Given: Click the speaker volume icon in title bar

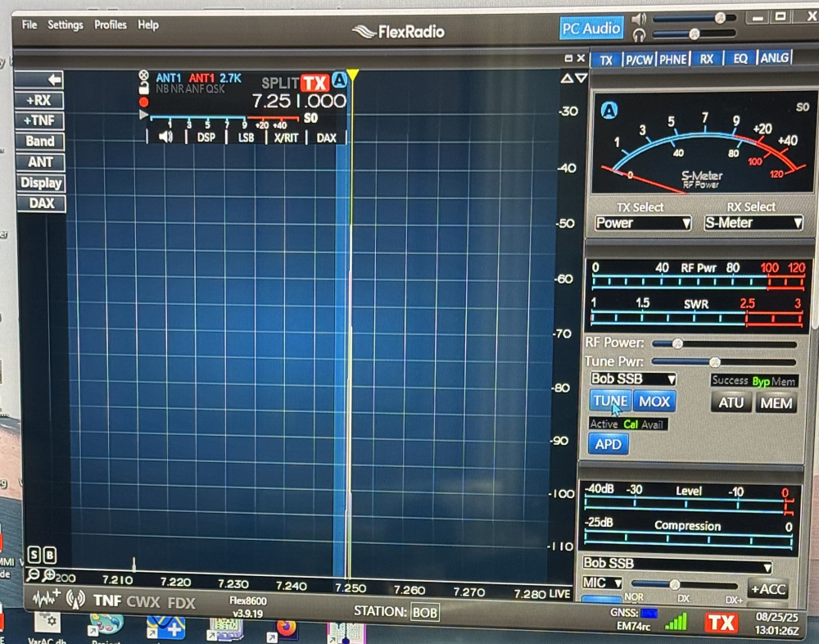Looking at the screenshot, I should point(638,20).
